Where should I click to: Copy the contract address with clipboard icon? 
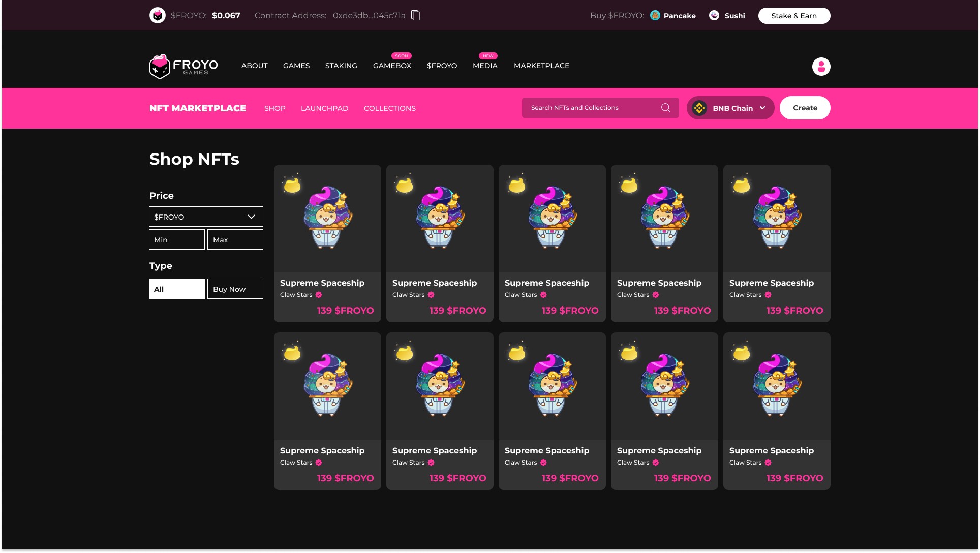(x=415, y=15)
